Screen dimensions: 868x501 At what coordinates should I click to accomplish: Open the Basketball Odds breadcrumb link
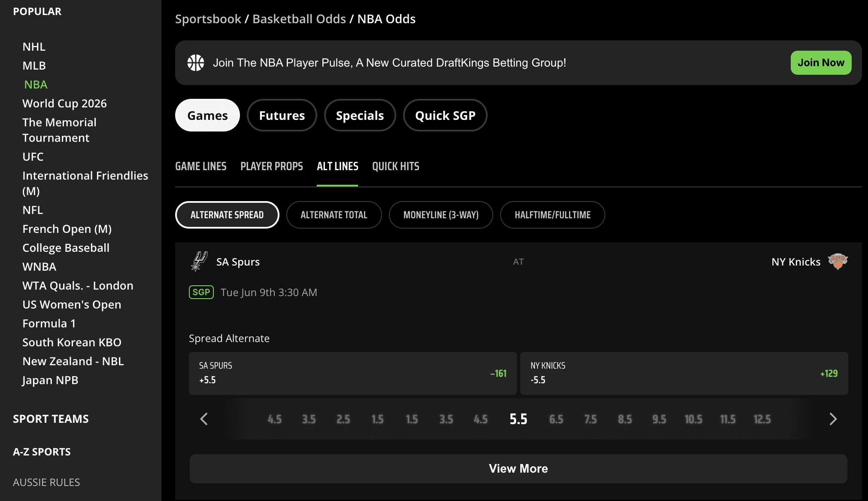tap(299, 19)
